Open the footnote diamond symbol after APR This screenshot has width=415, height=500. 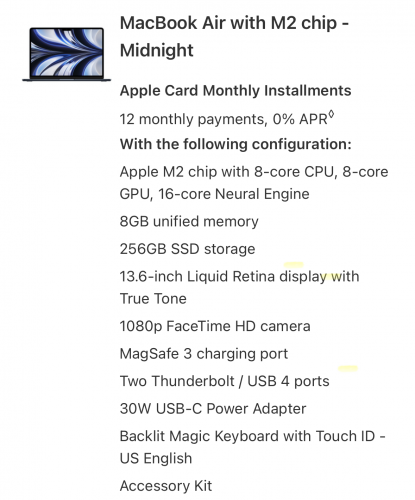(x=331, y=115)
